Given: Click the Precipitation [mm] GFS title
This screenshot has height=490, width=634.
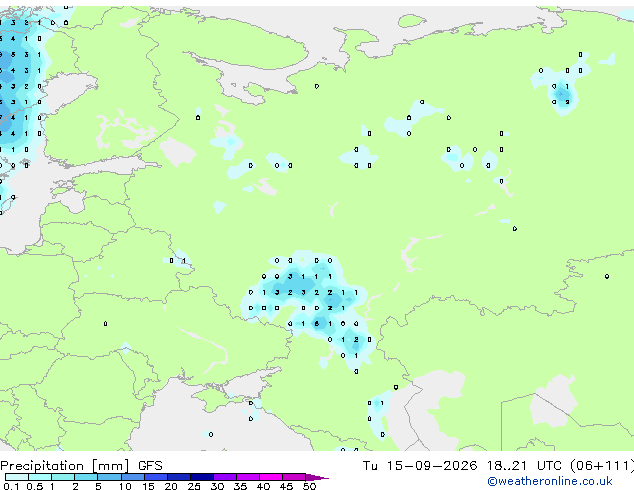Looking at the screenshot, I should (81, 466).
